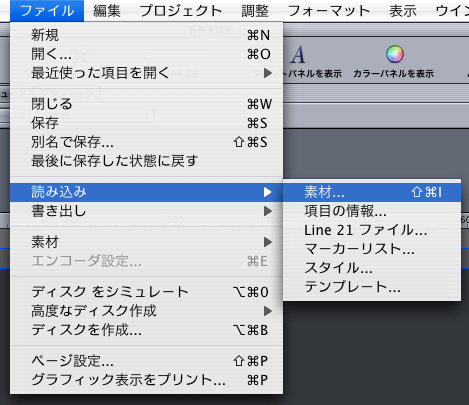This screenshot has width=469, height=405.
Task: Choose マーカーリスト... in submenu
Action: (x=372, y=249)
